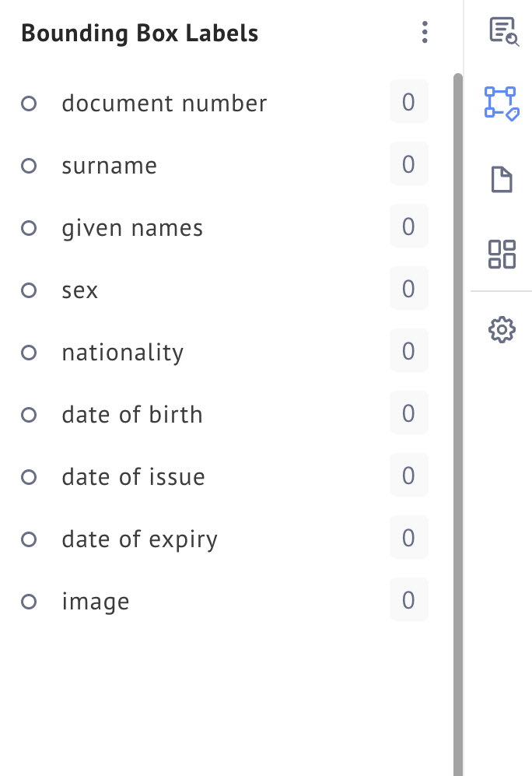Click the count badge next to document number

pos(408,102)
